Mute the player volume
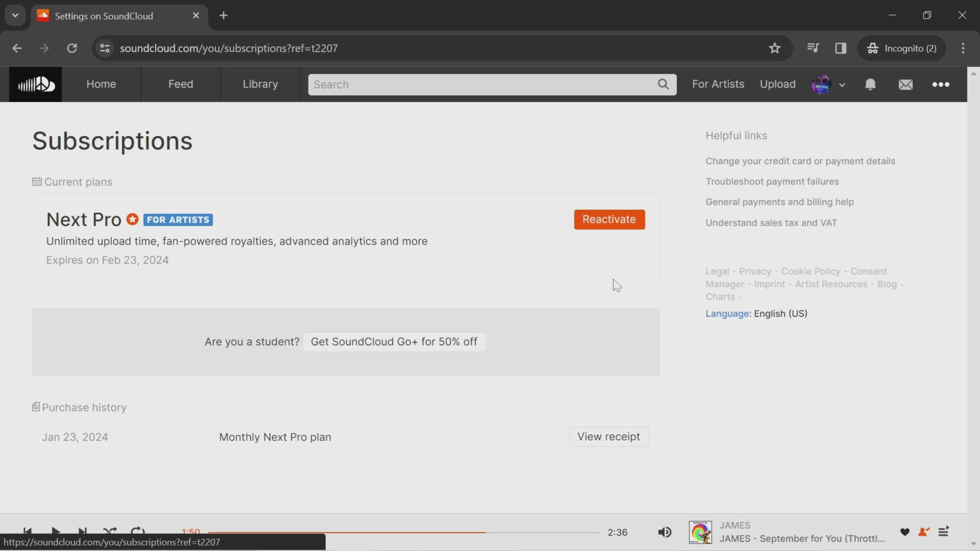This screenshot has height=551, width=980. pyautogui.click(x=665, y=532)
